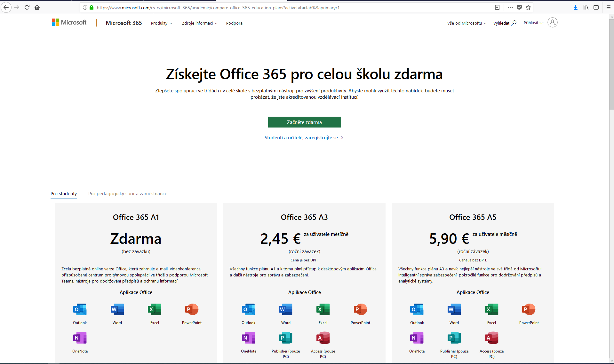The height and width of the screenshot is (364, 614).
Task: Open the Podpora menu item
Action: (234, 23)
